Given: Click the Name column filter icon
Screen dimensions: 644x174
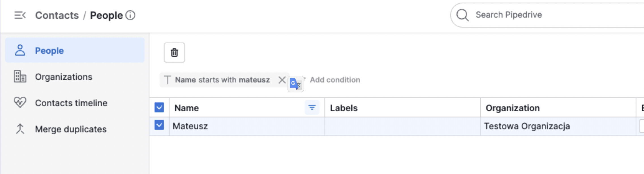Looking at the screenshot, I should (312, 107).
